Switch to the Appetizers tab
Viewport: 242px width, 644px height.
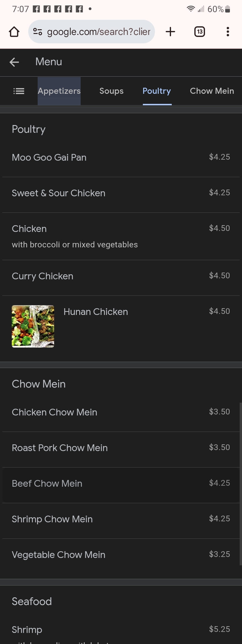pyautogui.click(x=59, y=91)
